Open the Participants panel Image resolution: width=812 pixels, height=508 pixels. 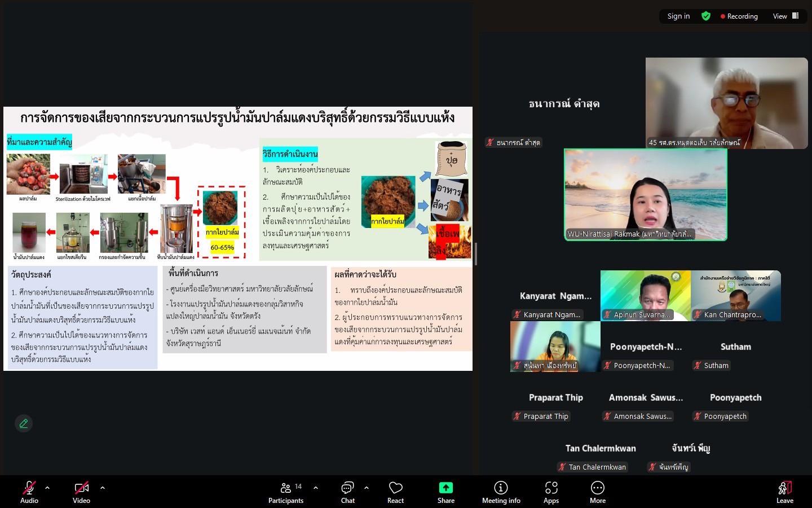pos(286,491)
